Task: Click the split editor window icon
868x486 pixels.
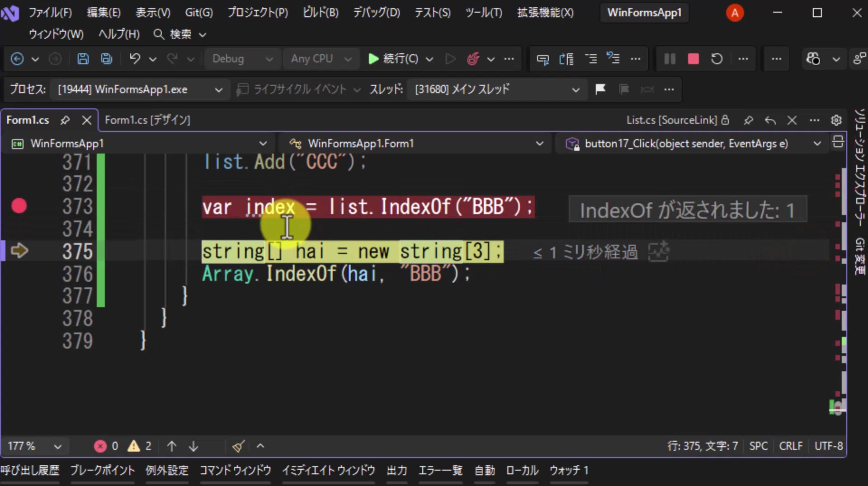Action: [838, 142]
